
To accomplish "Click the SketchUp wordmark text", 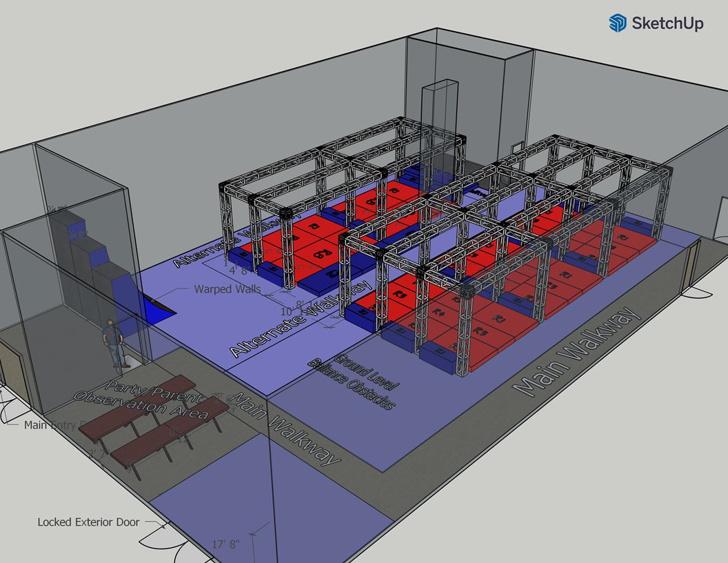I will coord(667,23).
